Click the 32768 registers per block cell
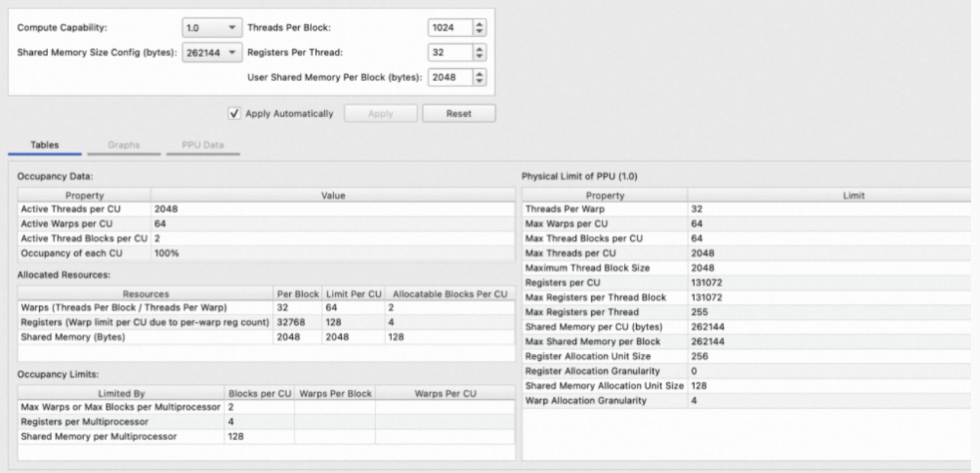 pos(297,322)
